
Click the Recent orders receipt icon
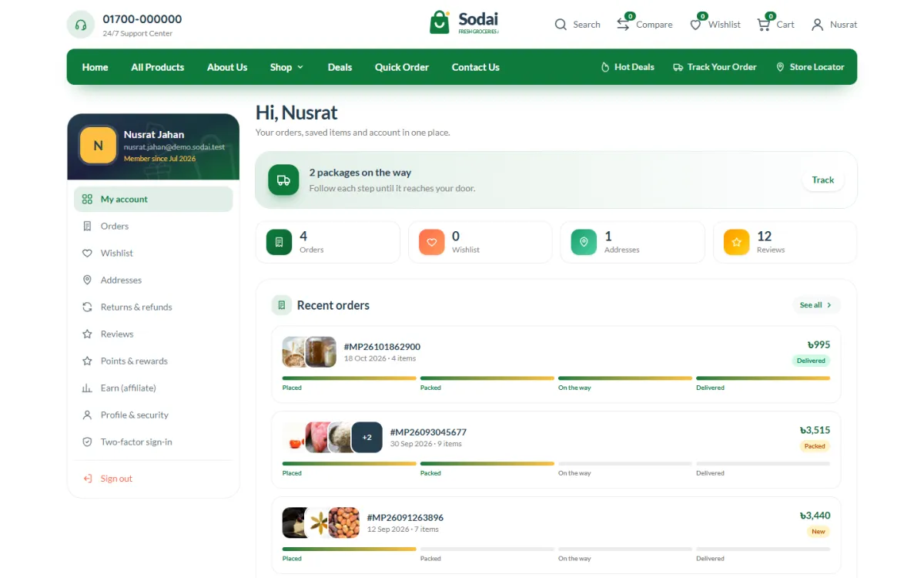click(282, 305)
